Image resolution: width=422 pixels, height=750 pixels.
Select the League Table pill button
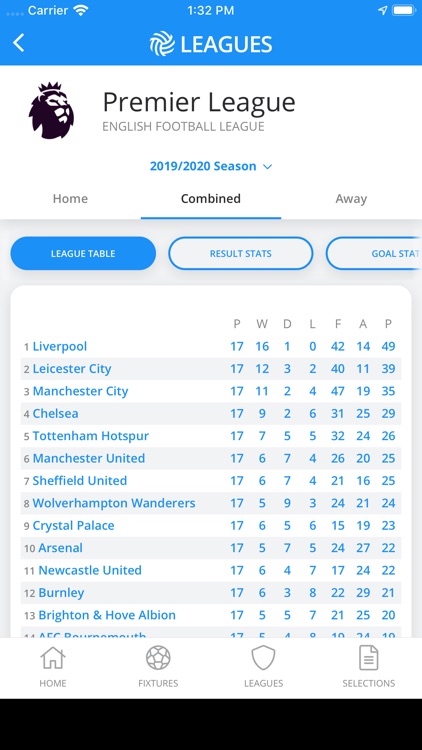point(83,254)
